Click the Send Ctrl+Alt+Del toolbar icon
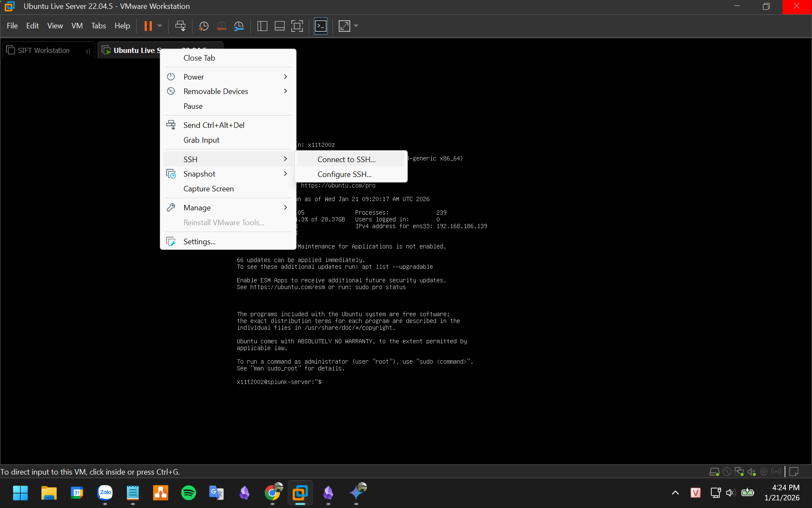812x508 pixels. coord(180,26)
